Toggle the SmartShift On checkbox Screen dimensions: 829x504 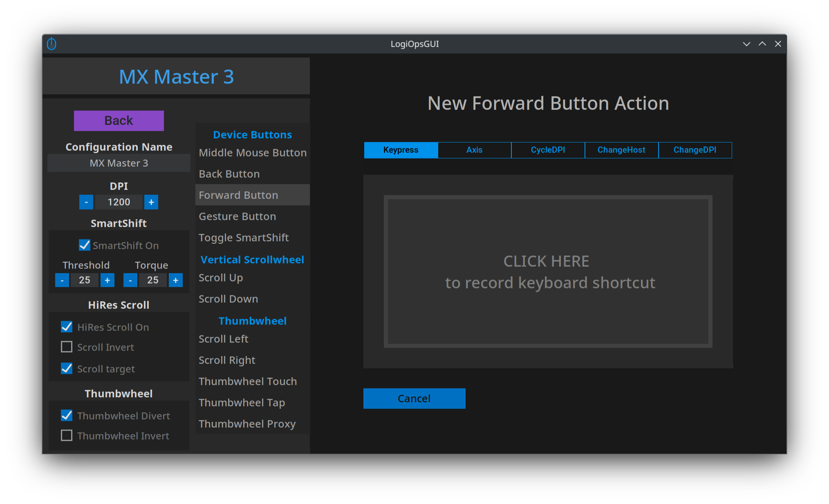point(85,245)
